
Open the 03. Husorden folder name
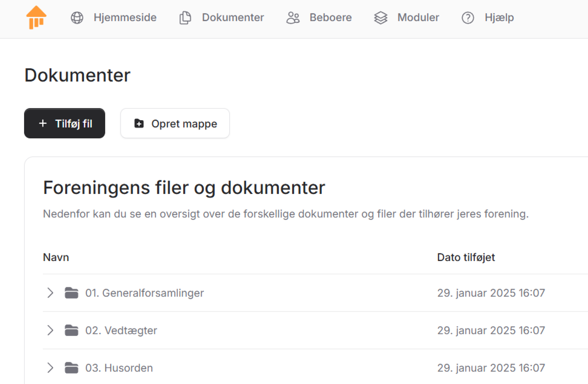[x=119, y=368]
